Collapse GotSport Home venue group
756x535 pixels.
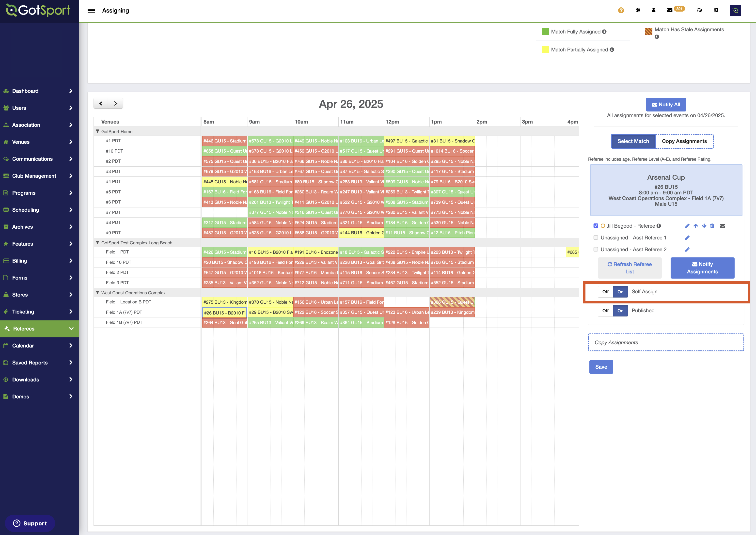tap(97, 131)
